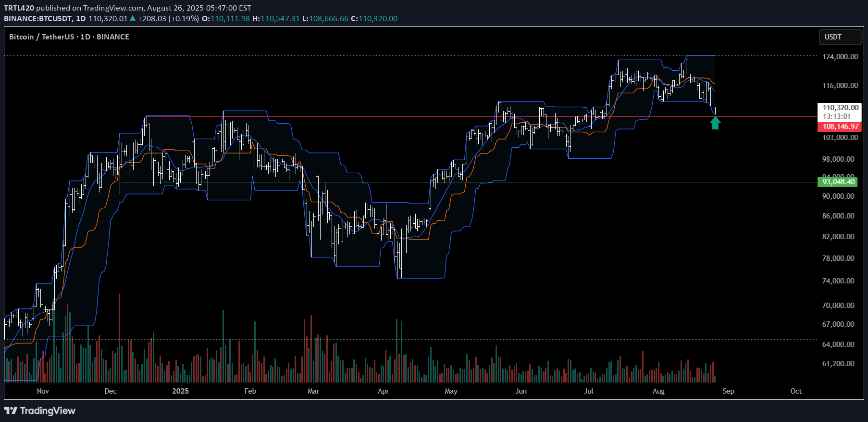Click the Bitcoin / TetherUS chart title
Screen dimensions: 868x422
tap(69, 37)
